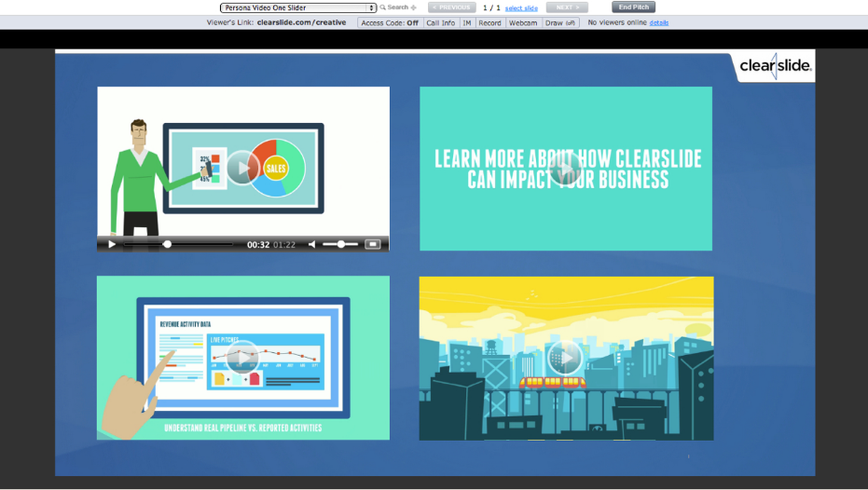The width and height of the screenshot is (868, 490).
Task: Open the IM tab
Action: click(467, 22)
